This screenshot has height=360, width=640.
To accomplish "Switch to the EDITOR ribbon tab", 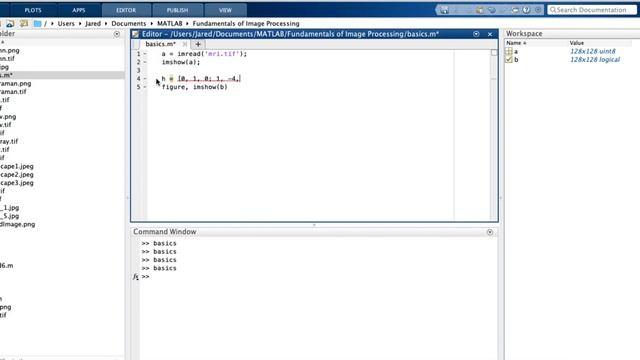I will click(126, 10).
